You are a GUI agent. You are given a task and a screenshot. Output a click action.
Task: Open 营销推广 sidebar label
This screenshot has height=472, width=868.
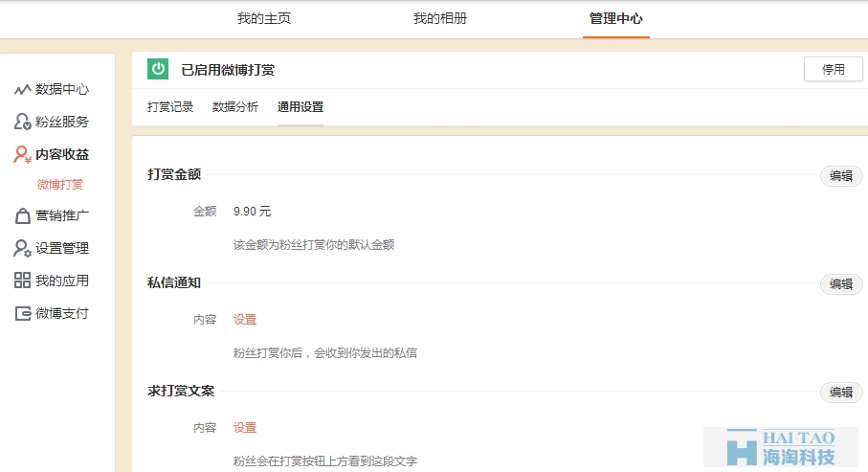[62, 215]
